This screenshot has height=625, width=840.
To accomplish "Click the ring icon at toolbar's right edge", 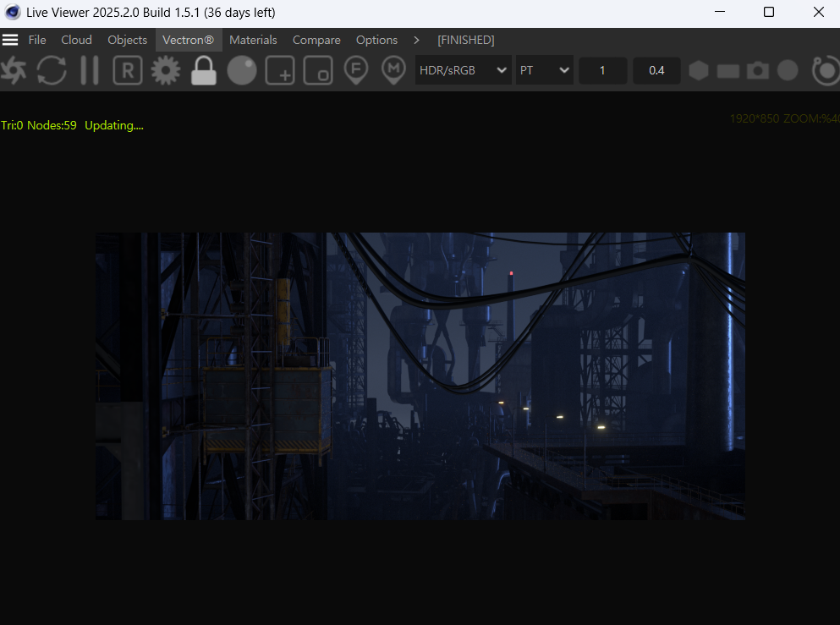I will tap(826, 70).
